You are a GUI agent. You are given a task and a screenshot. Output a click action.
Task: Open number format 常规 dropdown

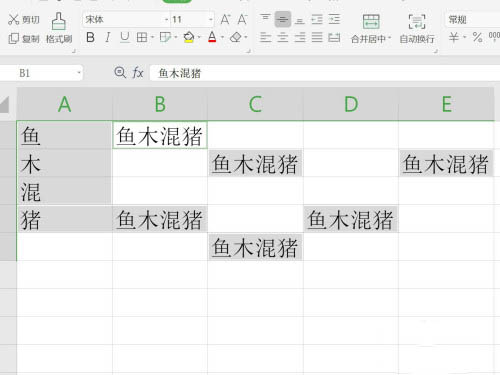pos(472,20)
